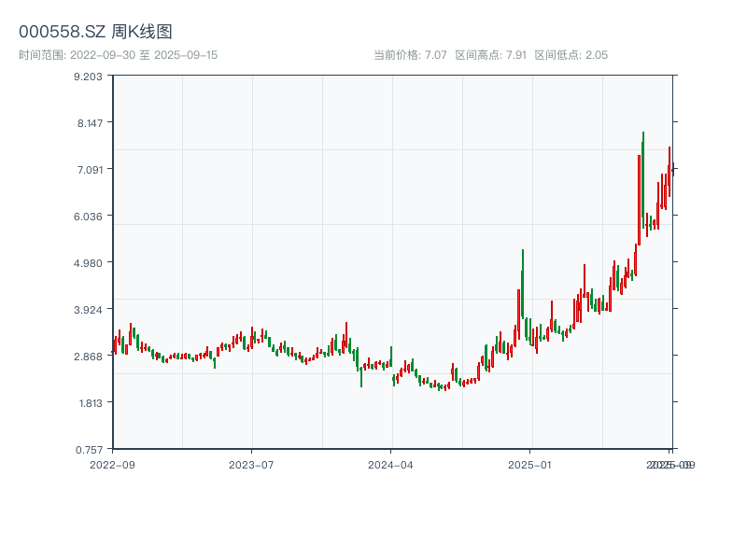Click y-axis label 0.757
The height and width of the screenshot is (560, 747).
click(x=89, y=450)
